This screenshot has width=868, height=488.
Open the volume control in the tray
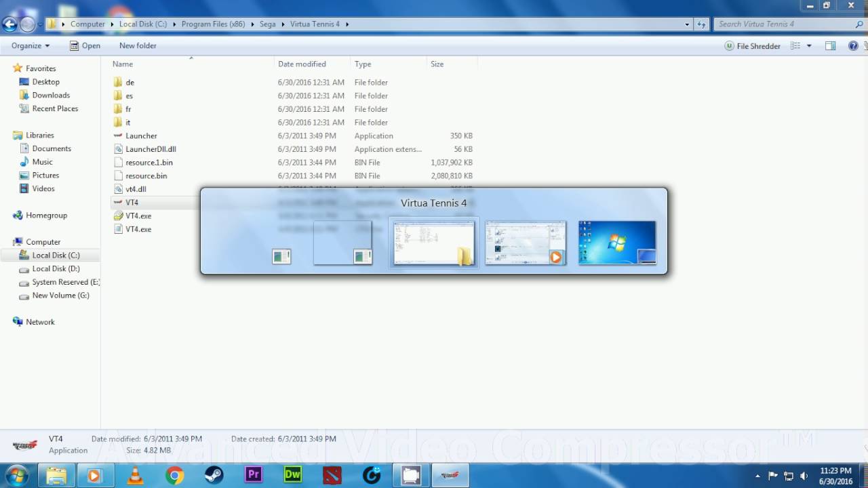click(x=804, y=476)
